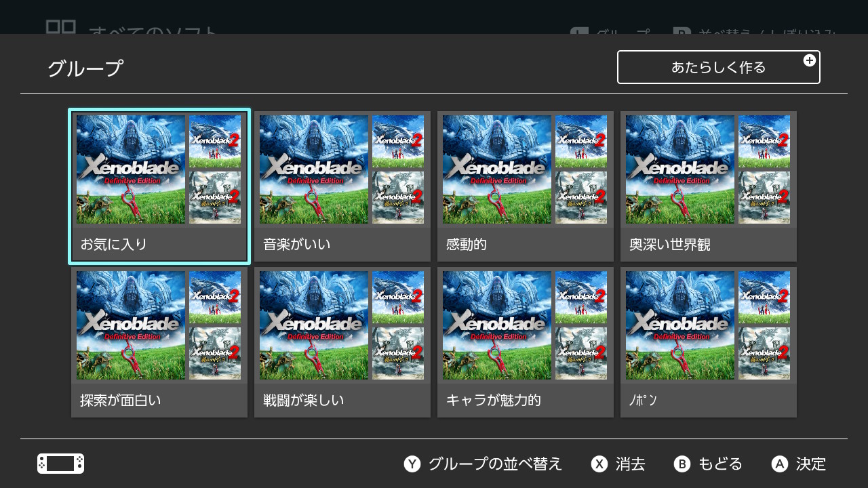Open the 奥深い世界観 group
Viewport: 868px width, 488px height.
point(708,186)
